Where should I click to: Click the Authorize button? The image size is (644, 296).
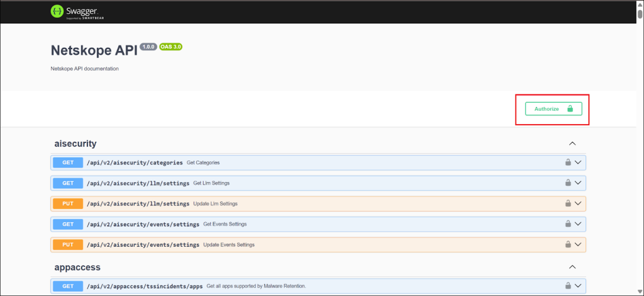(x=553, y=109)
